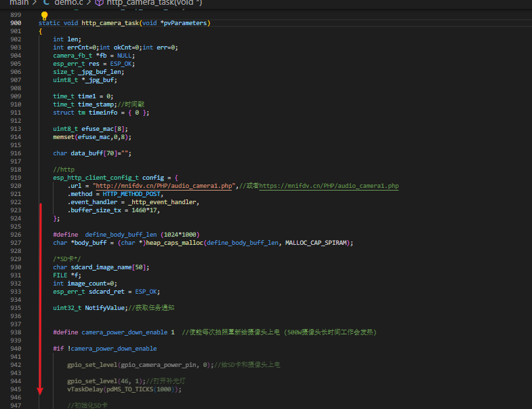Open the http_camera_task breadcrumb symbol
Image resolution: width=532 pixels, height=409 pixels.
154,3
